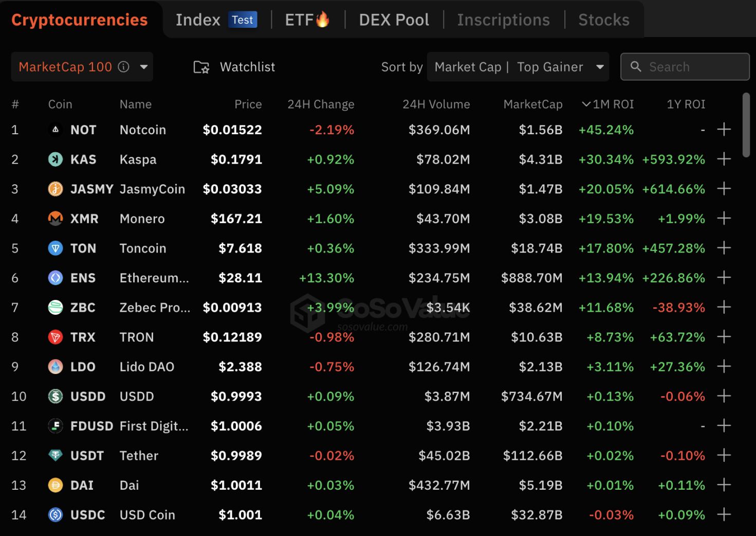Click the TRON coin logo icon
The image size is (756, 536).
(56, 337)
